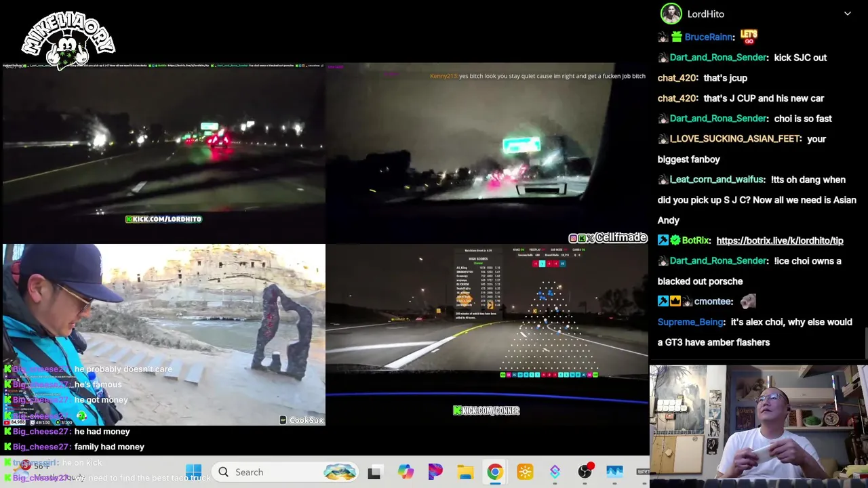The width and height of the screenshot is (868, 488).
Task: Click message 'your biggest fanboy'
Action: pos(742,149)
